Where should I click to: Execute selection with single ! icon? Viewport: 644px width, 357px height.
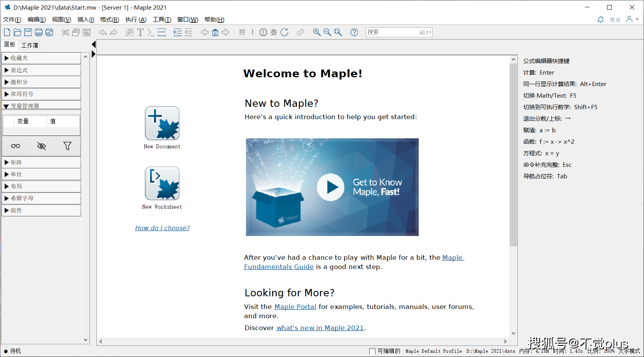coord(253,32)
